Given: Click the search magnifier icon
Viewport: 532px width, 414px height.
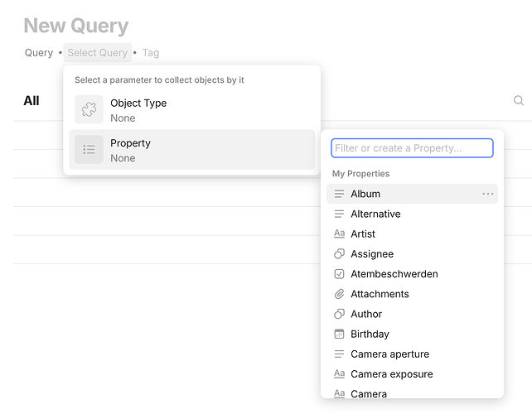Looking at the screenshot, I should (519, 101).
